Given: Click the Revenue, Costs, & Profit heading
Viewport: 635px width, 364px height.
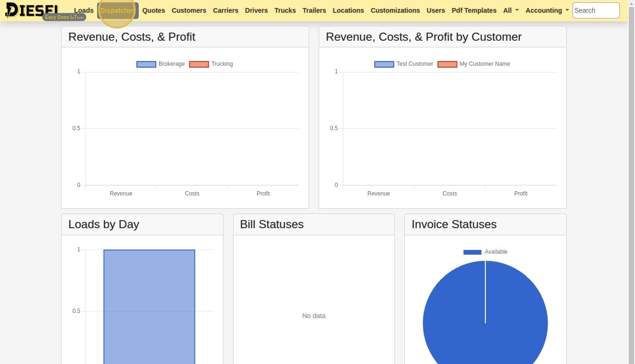Looking at the screenshot, I should 132,37.
